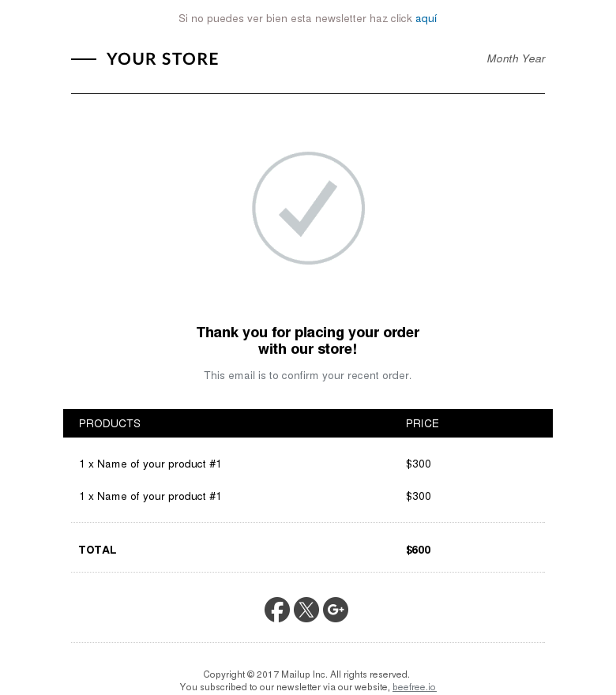Click the $600 total amount
616x695 pixels.
[x=419, y=550]
